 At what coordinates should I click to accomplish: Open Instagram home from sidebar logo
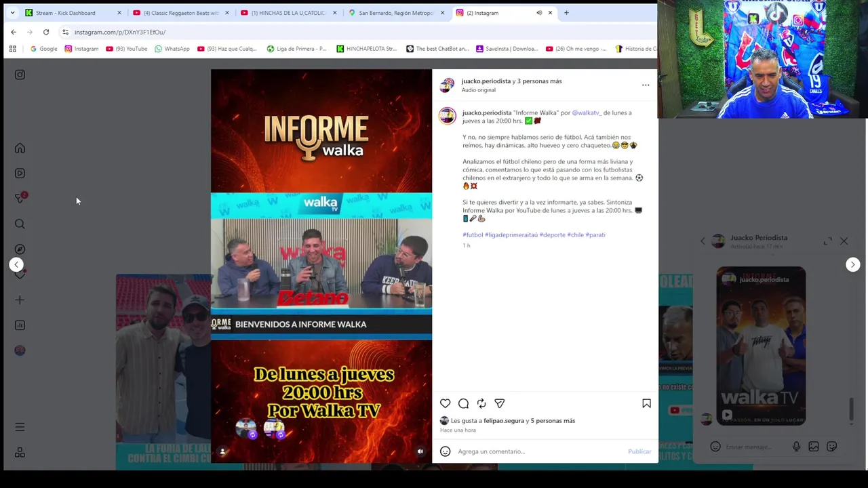click(20, 75)
